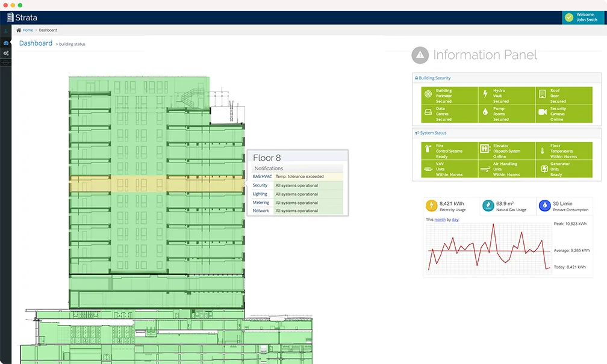Open the Welcome John Smith user menu
The image size is (607, 364).
click(584, 17)
